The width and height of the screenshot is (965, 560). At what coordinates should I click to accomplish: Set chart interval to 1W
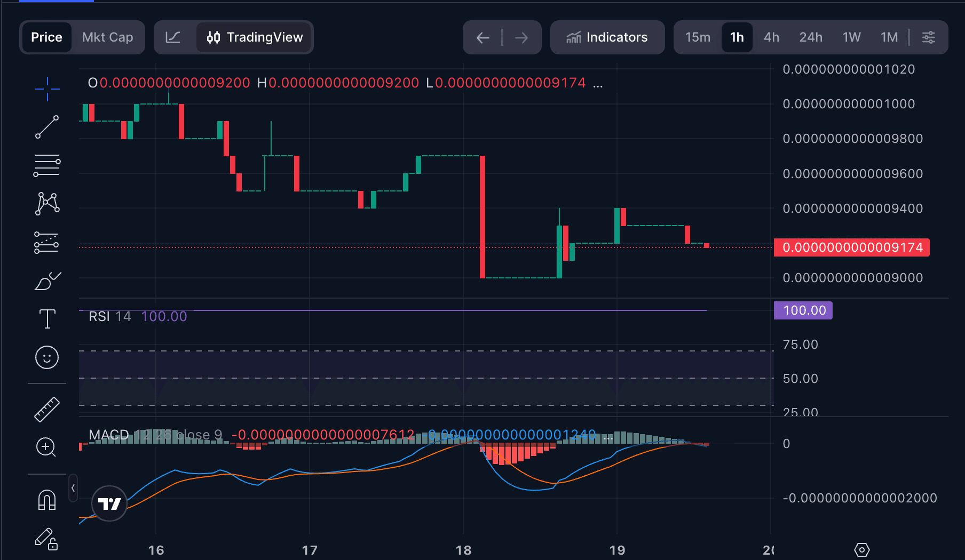coord(852,37)
